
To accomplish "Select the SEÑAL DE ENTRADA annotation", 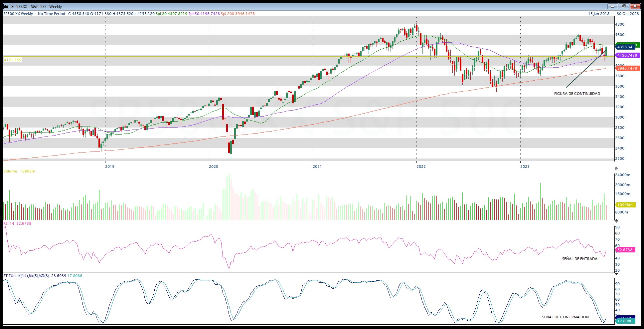I will (579, 259).
